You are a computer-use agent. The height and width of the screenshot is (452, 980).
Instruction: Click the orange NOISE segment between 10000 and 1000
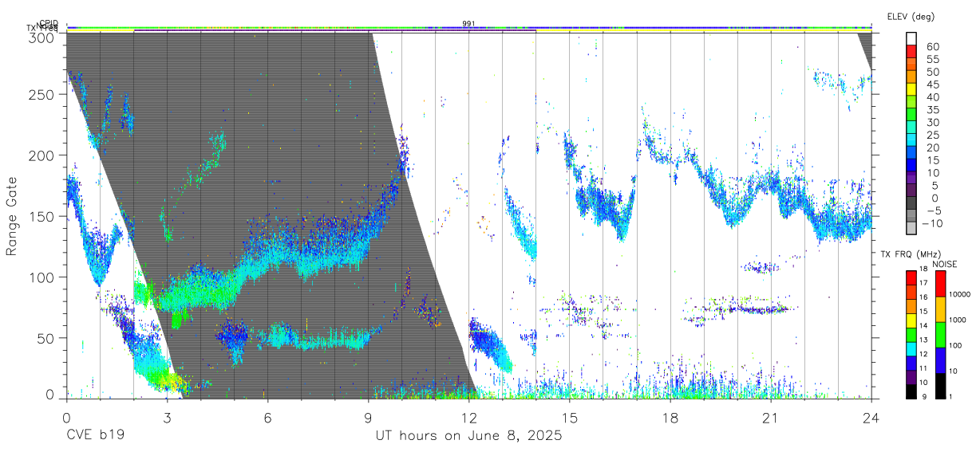[940, 309]
